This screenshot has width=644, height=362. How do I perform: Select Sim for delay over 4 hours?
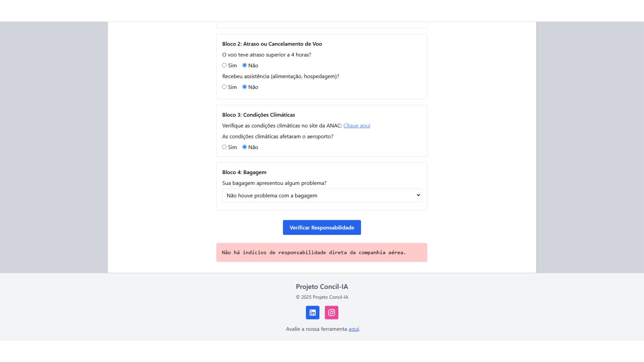click(224, 65)
